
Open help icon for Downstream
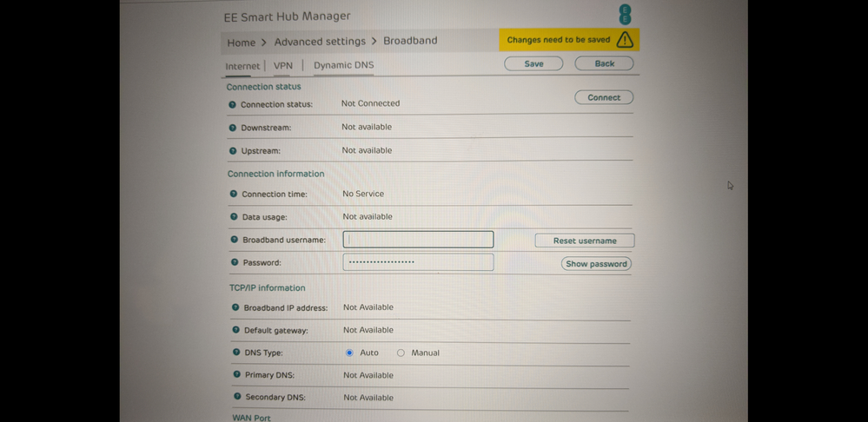tap(233, 128)
